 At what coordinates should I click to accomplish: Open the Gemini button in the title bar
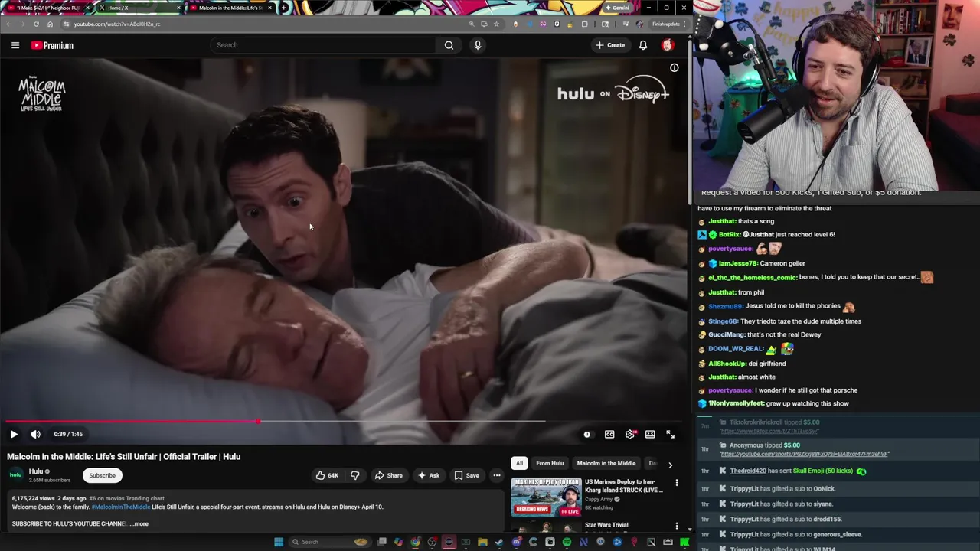tap(617, 8)
